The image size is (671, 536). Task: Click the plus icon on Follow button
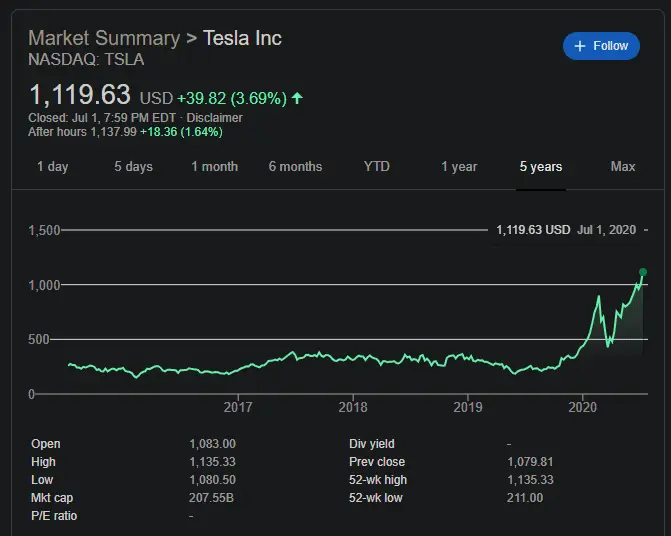coord(580,46)
